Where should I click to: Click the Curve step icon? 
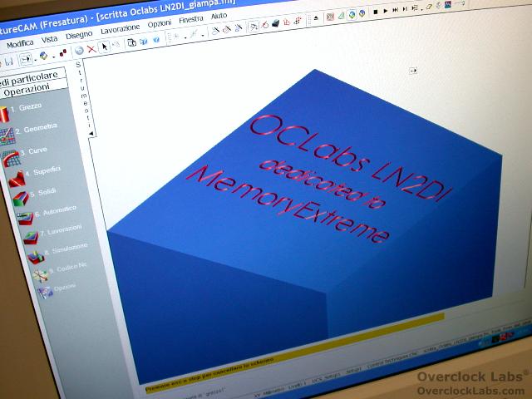coord(11,158)
